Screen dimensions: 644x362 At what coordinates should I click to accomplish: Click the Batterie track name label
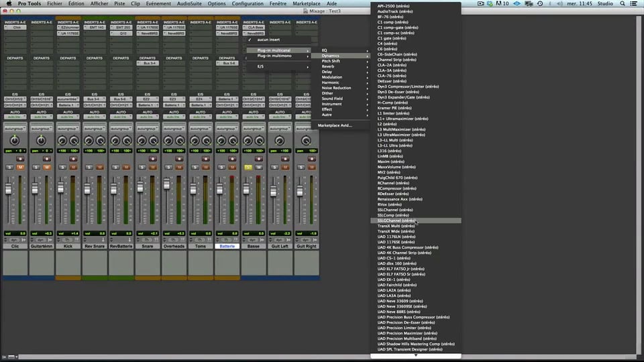click(227, 246)
